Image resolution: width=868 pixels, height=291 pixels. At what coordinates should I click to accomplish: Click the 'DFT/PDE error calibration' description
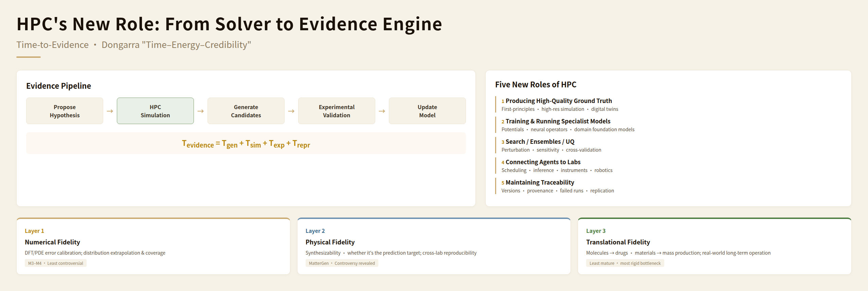coord(95,253)
